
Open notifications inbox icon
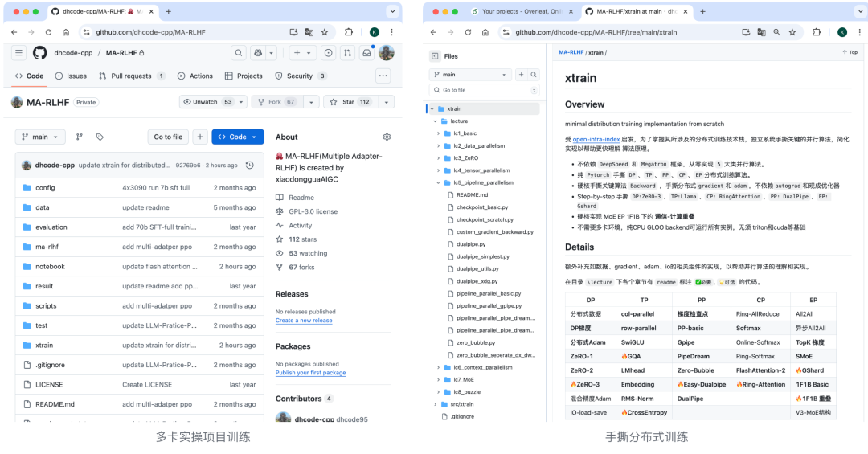366,52
